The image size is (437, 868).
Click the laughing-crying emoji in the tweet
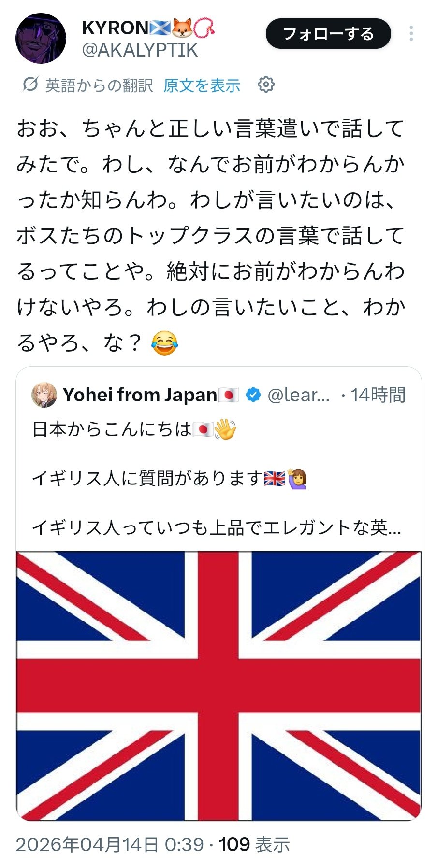coord(164,343)
